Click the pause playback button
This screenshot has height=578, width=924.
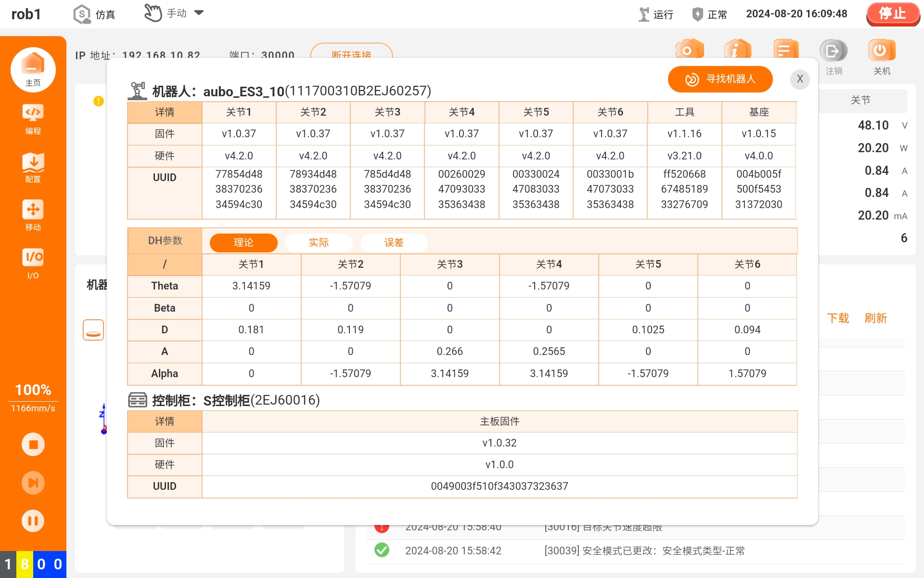(33, 521)
